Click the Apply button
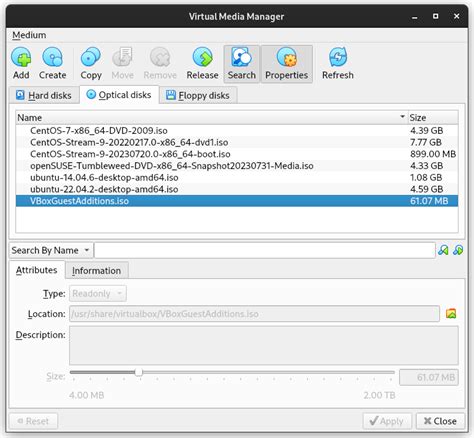This screenshot has width=474, height=438. (387, 421)
